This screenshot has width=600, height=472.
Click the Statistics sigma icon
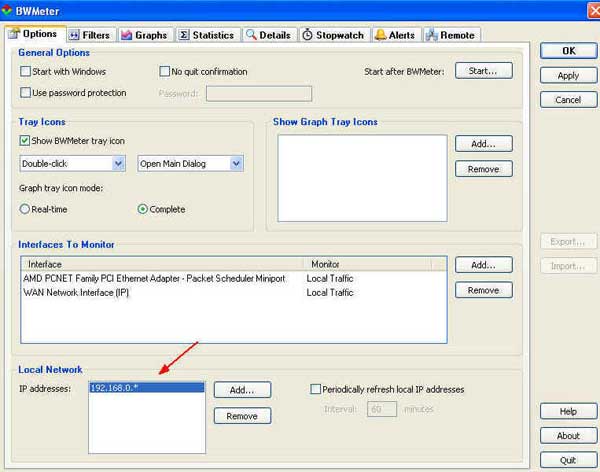184,35
